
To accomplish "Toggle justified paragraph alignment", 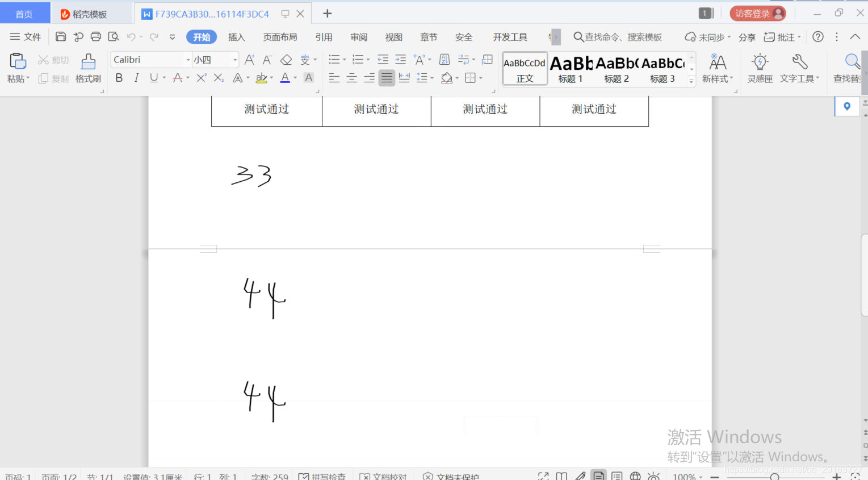I will coord(387,78).
